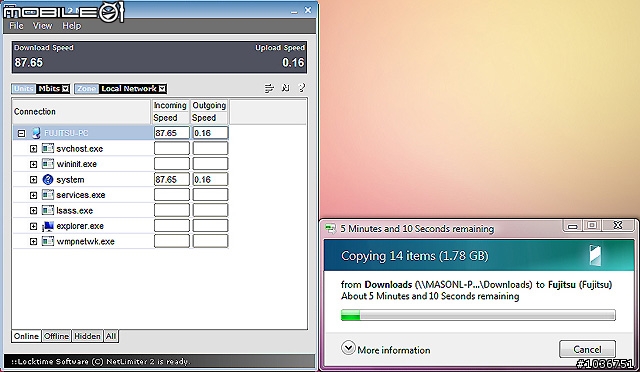Click svchost.exe incoming speed field
The image size is (640, 372).
click(172, 149)
